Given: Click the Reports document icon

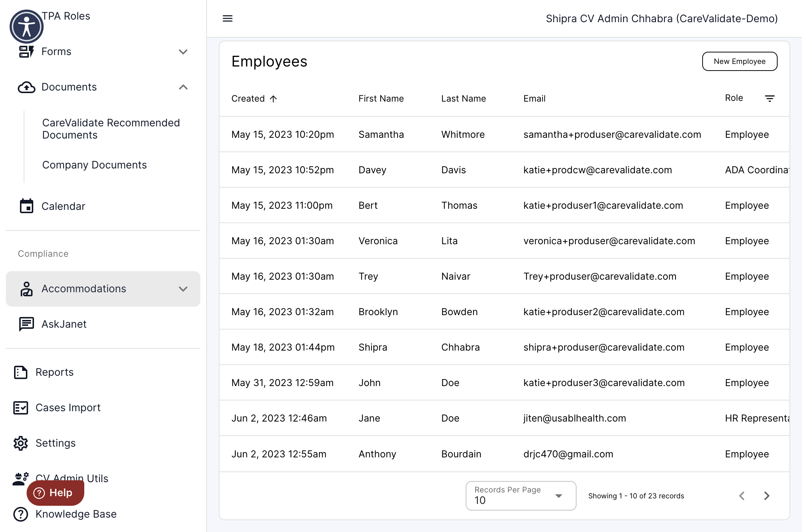Looking at the screenshot, I should (x=21, y=372).
